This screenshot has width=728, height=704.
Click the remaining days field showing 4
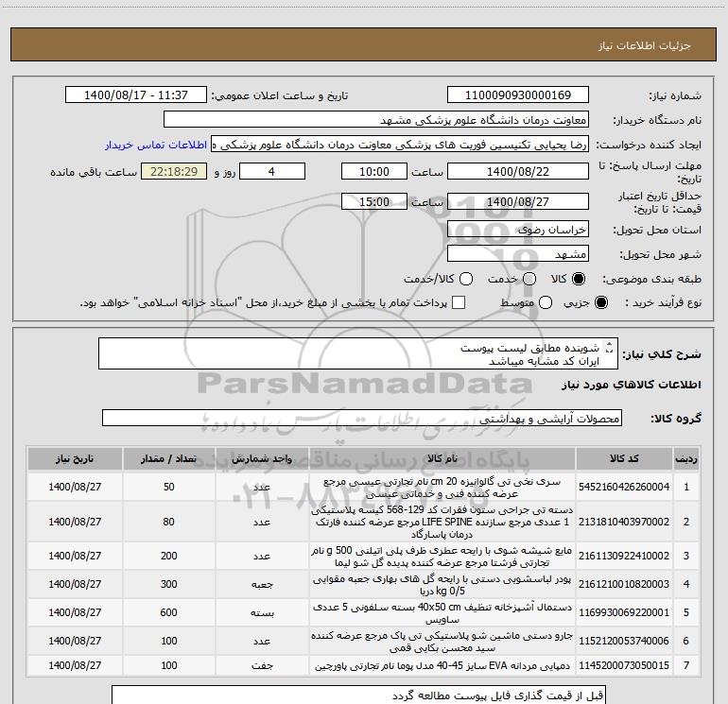[271, 171]
